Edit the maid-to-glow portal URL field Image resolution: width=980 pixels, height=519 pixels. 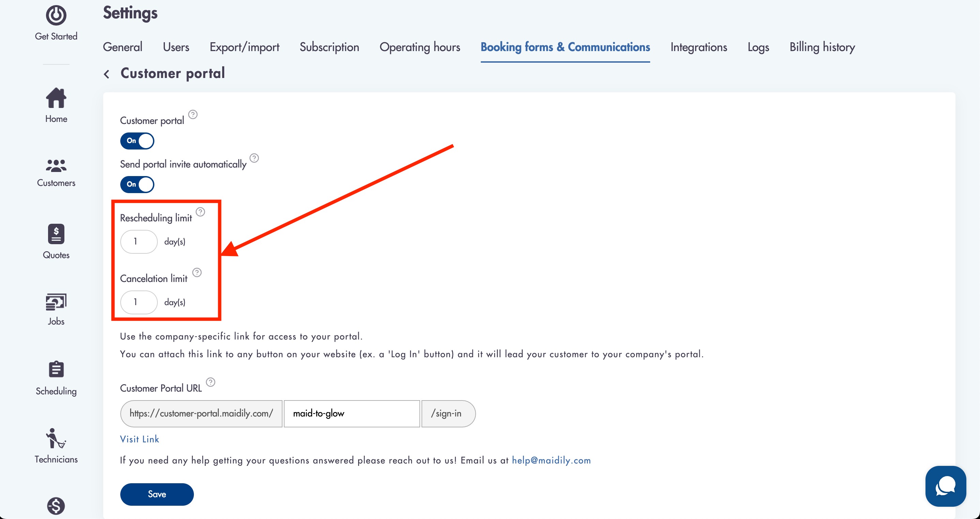coord(352,414)
